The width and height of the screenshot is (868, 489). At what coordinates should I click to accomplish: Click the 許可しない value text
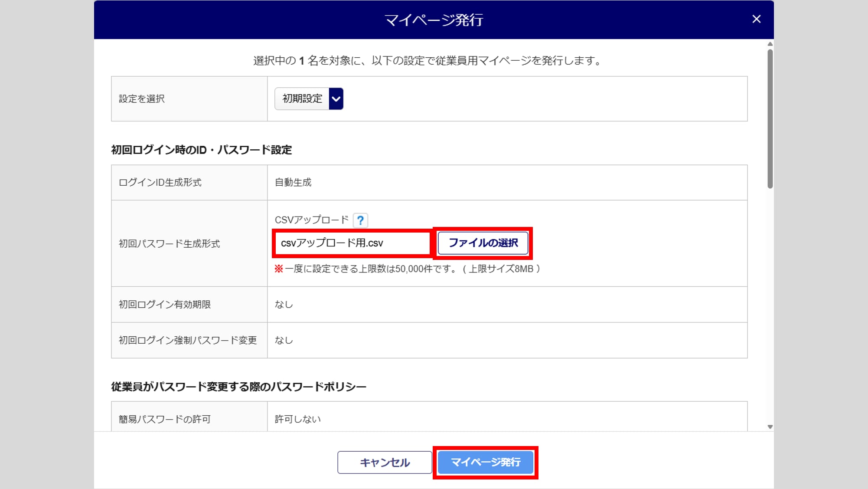[298, 419]
